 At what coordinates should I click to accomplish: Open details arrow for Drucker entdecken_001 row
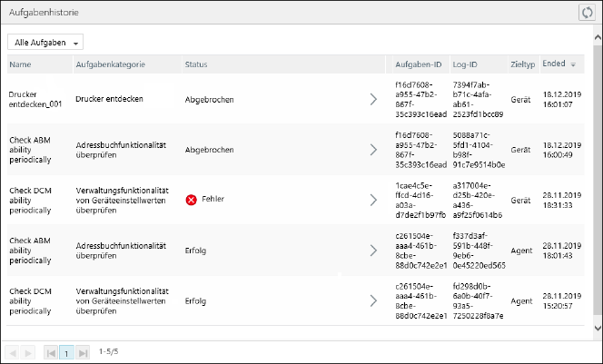click(372, 99)
